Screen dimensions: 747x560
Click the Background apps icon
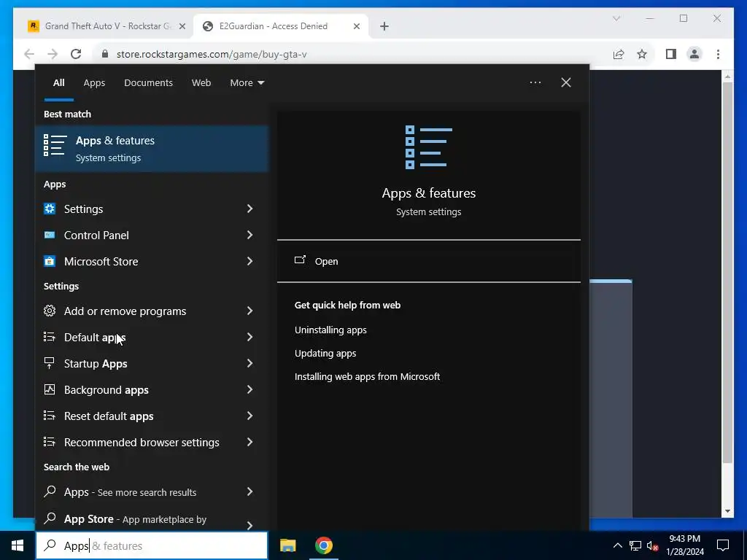tap(50, 389)
